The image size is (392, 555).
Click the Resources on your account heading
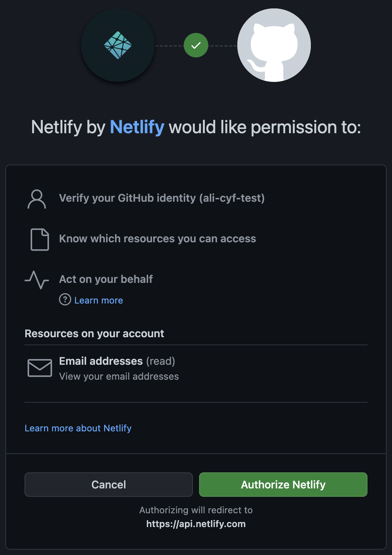click(94, 333)
